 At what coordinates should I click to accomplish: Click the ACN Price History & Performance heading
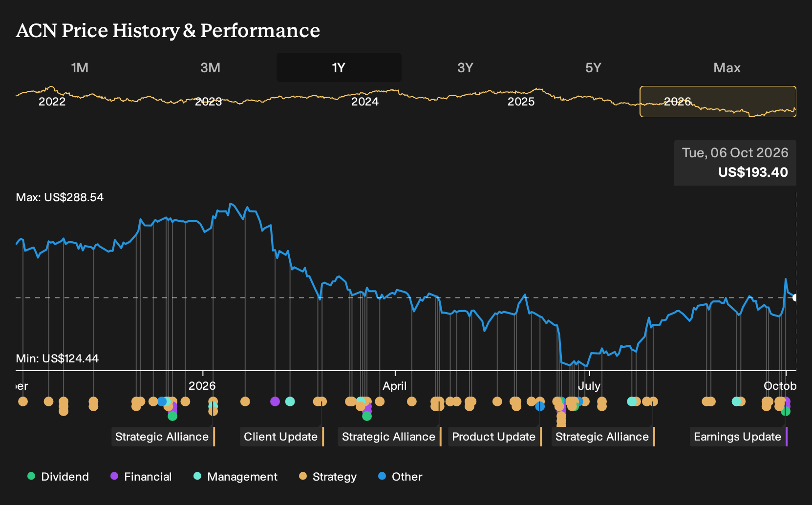point(168,30)
